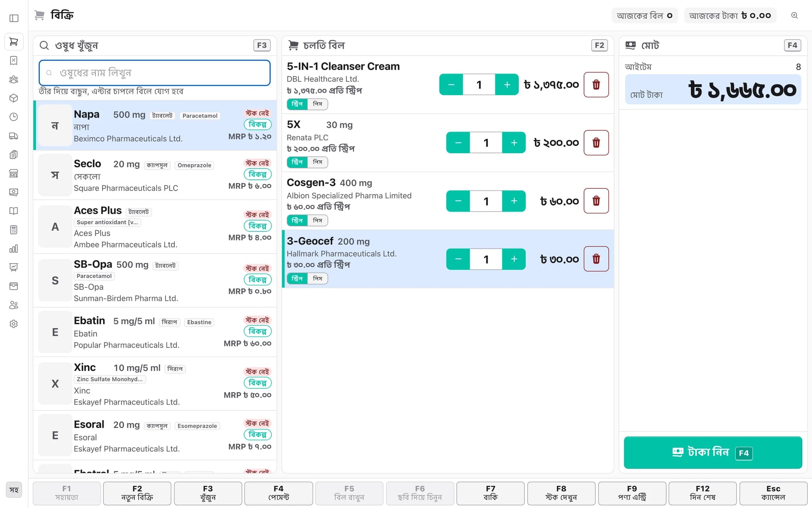The height and width of the screenshot is (508, 812).
Task: Click F9 পণ্য এন্ট্রি in function bar
Action: pos(632,493)
